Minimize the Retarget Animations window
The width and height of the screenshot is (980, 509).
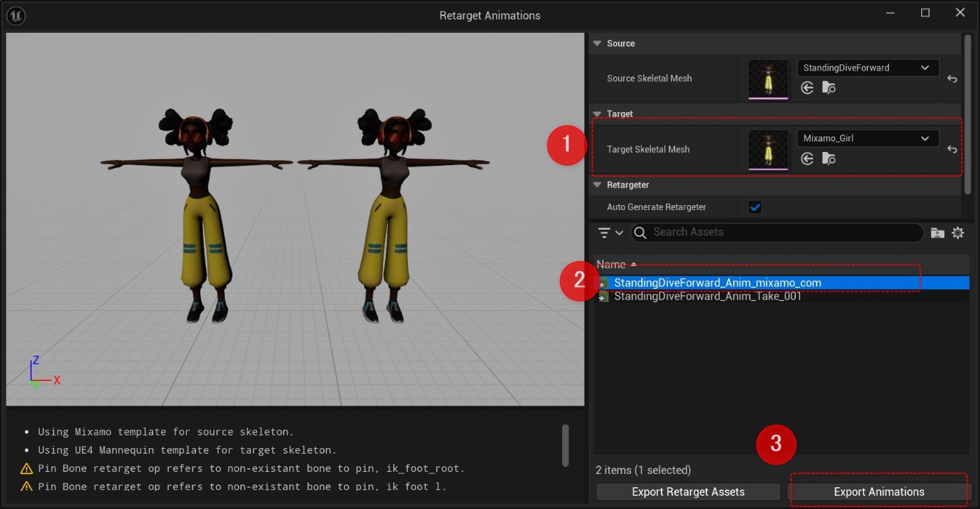tap(890, 13)
